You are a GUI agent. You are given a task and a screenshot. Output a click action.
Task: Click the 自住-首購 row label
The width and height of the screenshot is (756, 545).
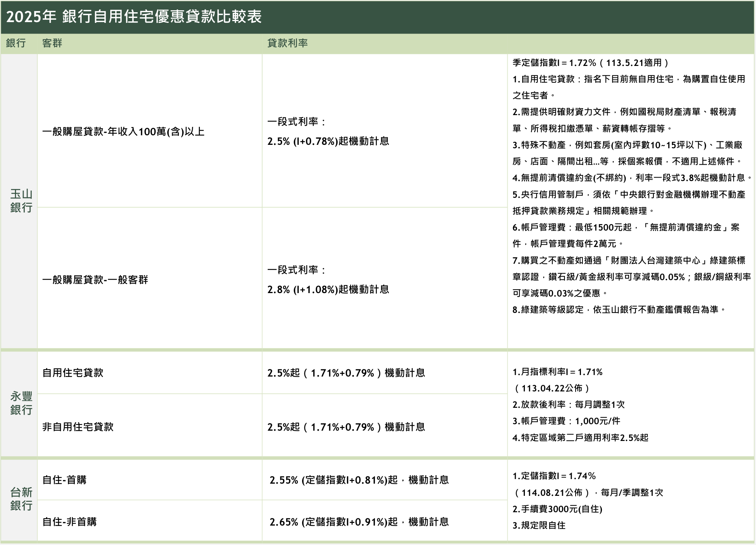(x=64, y=480)
